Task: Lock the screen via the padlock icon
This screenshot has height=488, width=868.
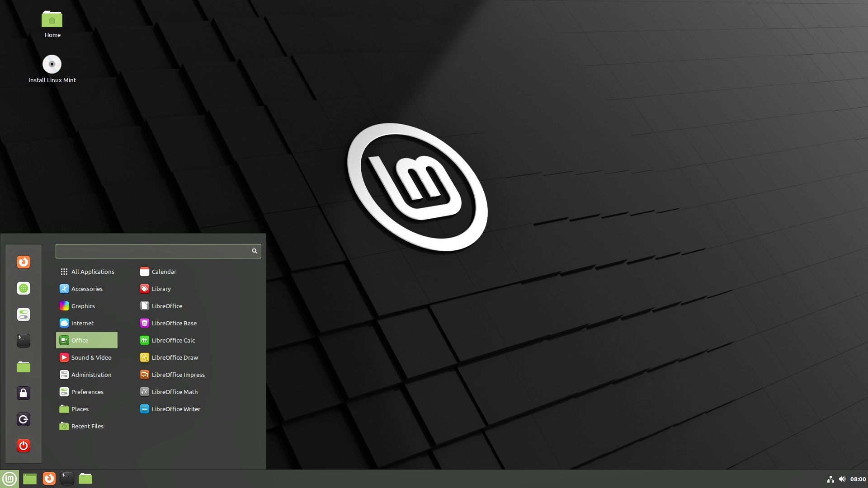Action: (x=24, y=393)
